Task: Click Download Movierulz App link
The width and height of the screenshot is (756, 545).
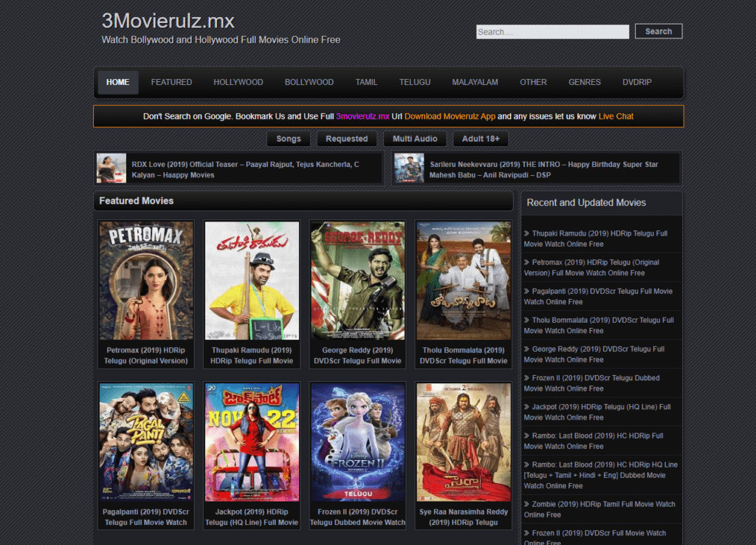Action: coord(450,116)
